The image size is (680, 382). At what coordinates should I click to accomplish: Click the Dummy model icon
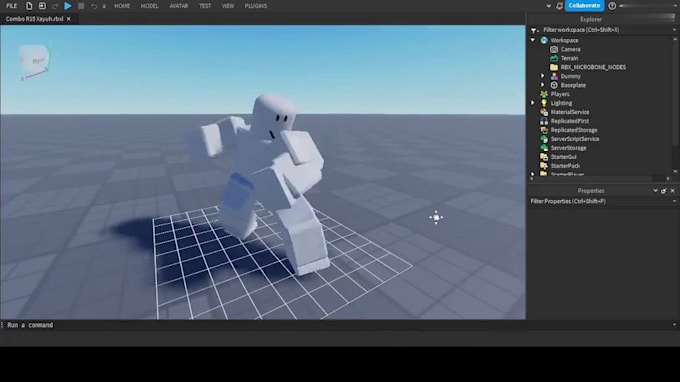[x=554, y=76]
